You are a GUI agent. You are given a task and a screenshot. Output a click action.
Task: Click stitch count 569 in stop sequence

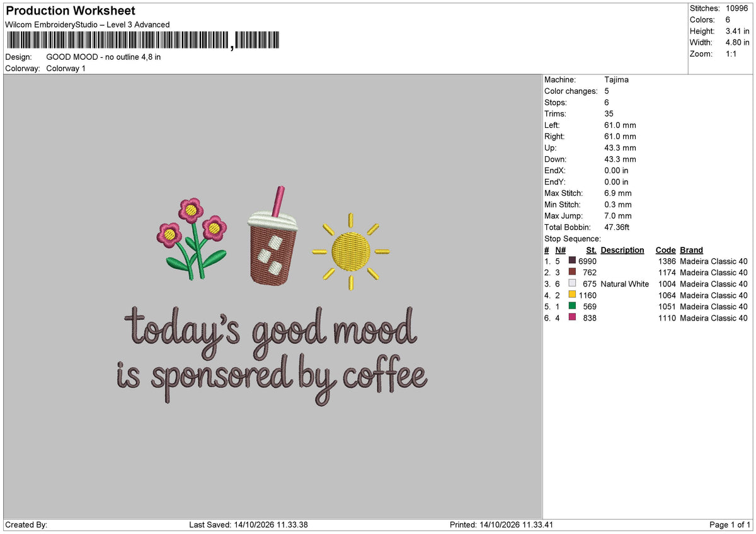pyautogui.click(x=590, y=306)
